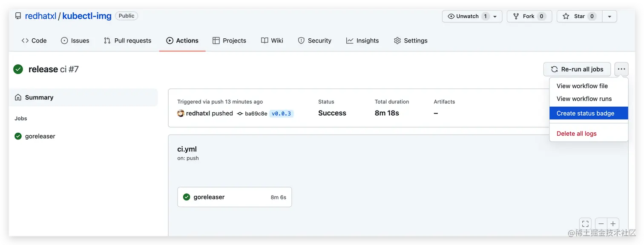
Task: Fork the repository
Action: [529, 16]
